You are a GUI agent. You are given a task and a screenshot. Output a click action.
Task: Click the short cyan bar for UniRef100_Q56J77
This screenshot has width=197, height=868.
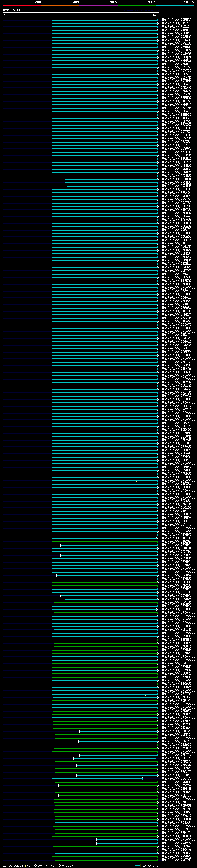click(98, 779)
